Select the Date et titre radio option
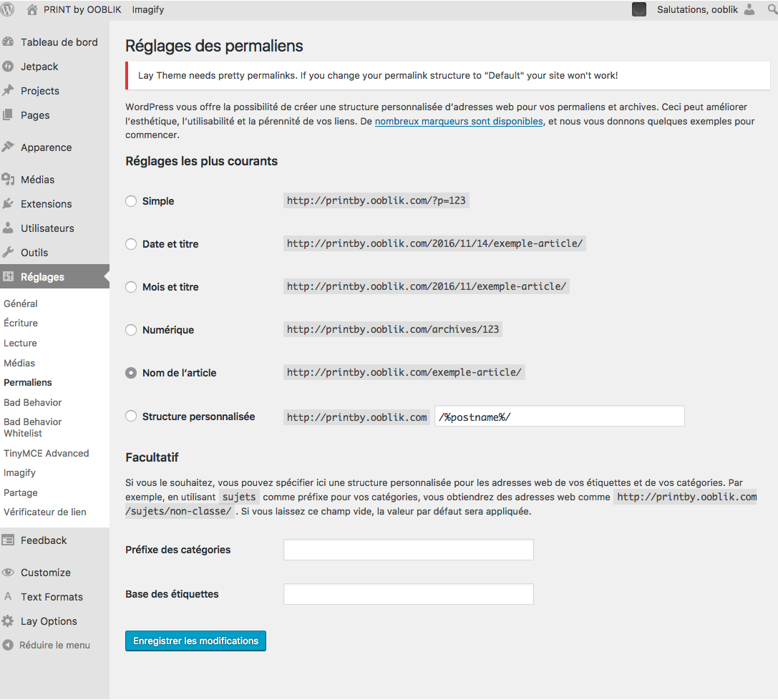This screenshot has height=700, width=778. [131, 244]
